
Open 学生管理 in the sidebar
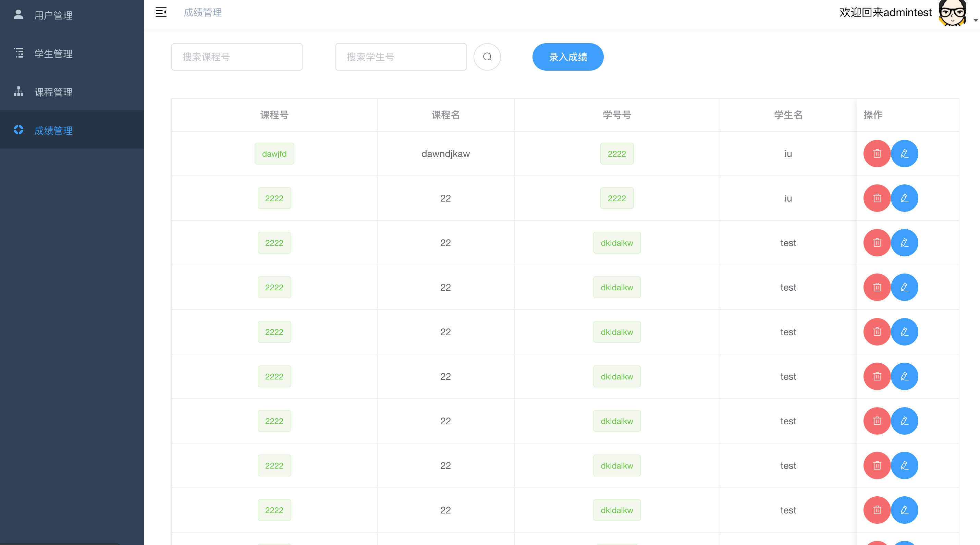click(x=53, y=54)
